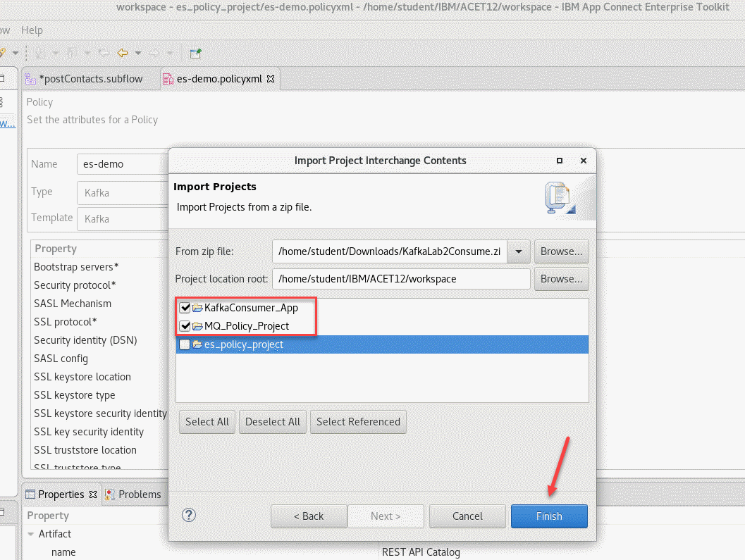Click Finish to import projects
Viewport: 745px width, 560px height.
click(548, 516)
